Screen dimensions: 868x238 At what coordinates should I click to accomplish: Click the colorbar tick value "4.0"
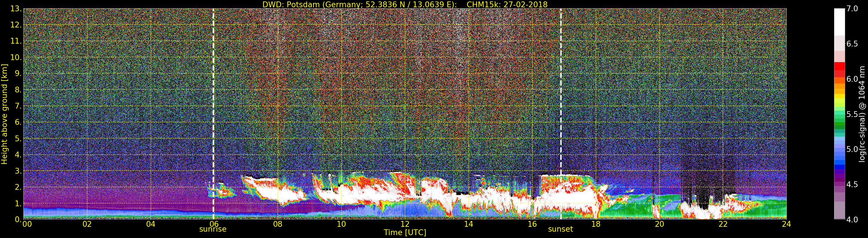852,220
